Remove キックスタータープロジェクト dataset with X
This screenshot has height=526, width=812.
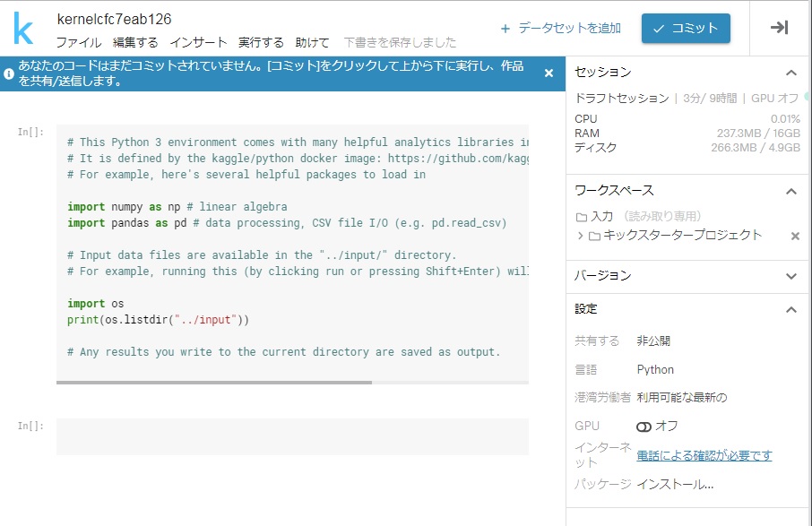click(795, 236)
